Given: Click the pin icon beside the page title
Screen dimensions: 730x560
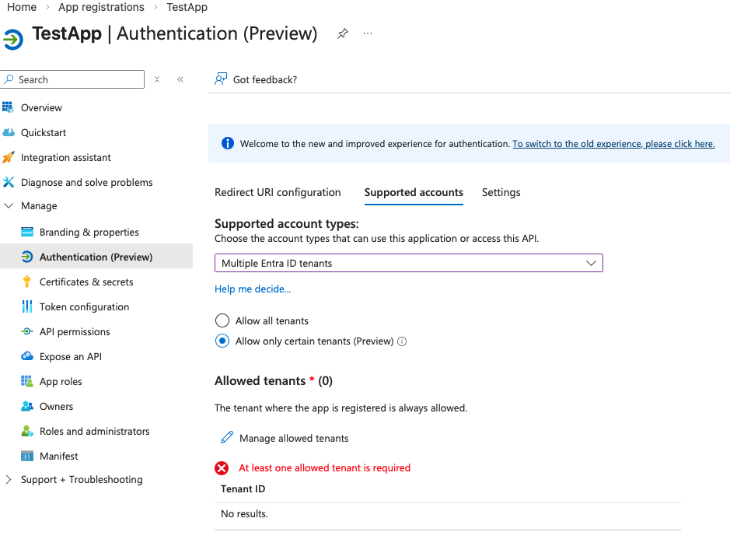Looking at the screenshot, I should 342,34.
